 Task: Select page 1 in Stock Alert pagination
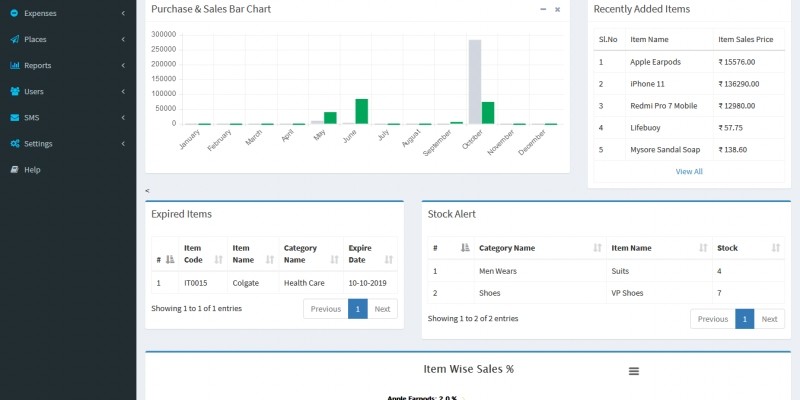point(744,319)
